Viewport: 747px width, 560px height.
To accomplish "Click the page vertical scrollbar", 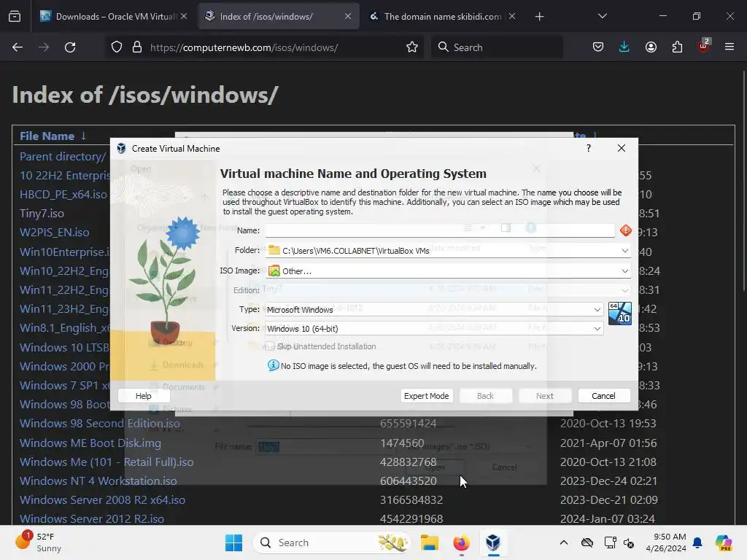I will (x=743, y=181).
